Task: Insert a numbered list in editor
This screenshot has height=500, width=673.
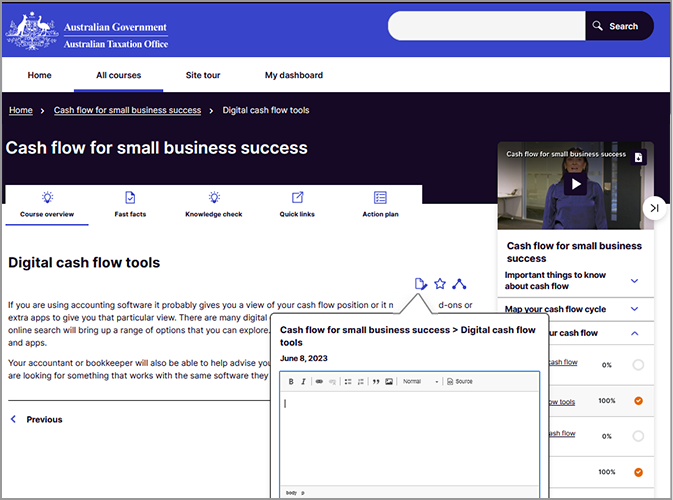Action: [361, 382]
